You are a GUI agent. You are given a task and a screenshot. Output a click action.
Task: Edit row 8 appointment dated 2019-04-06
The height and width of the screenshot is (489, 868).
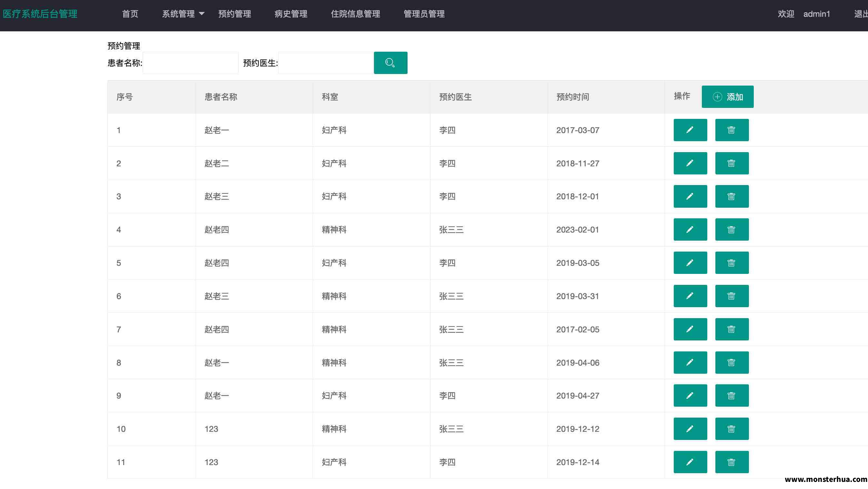coord(690,362)
